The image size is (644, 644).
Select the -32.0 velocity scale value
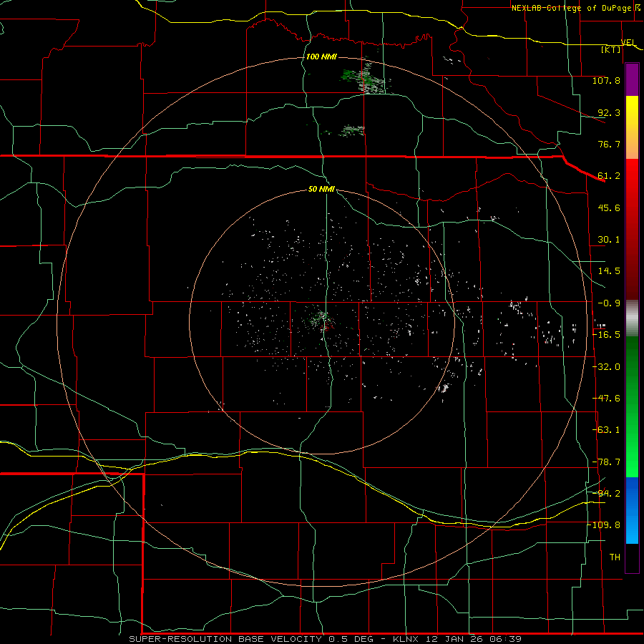[x=607, y=367]
